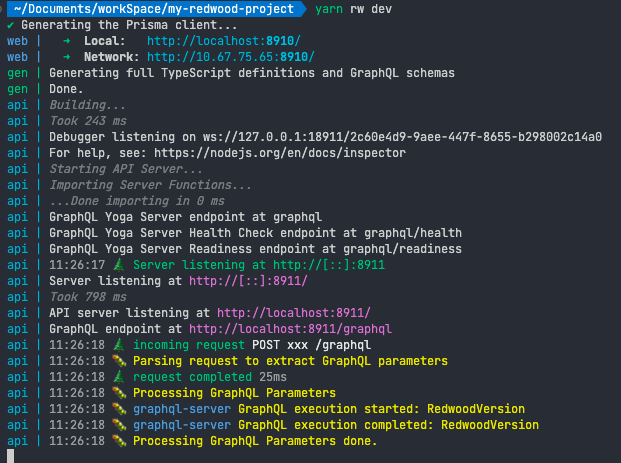Click the bug icon beside Parameters done
Image resolution: width=621 pixels, height=463 pixels.
coord(119,441)
